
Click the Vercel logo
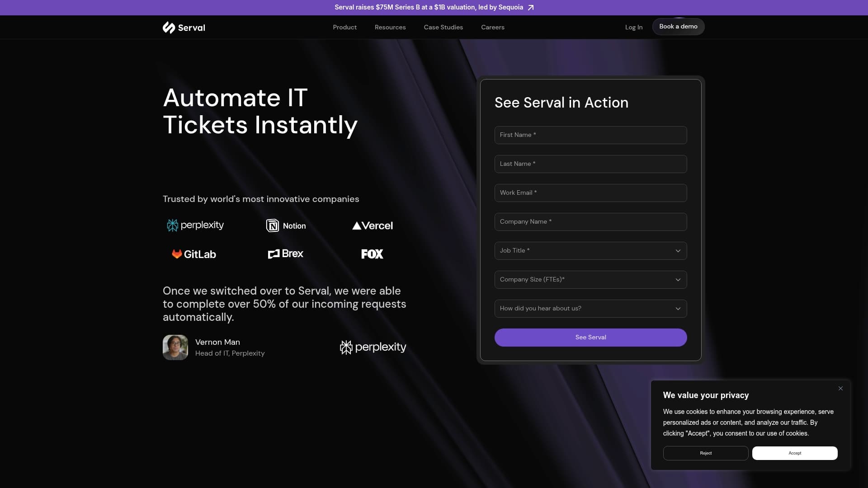point(373,225)
